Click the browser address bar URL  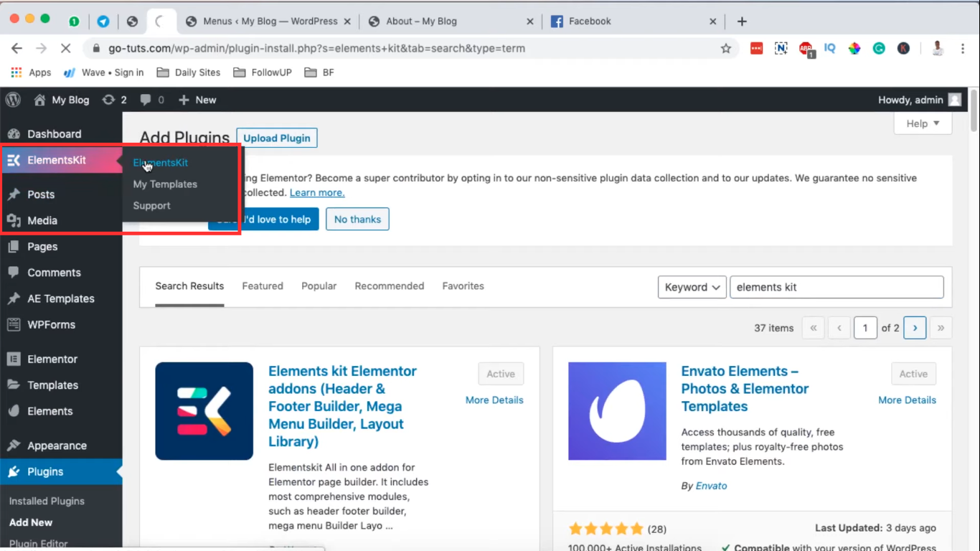tap(316, 49)
